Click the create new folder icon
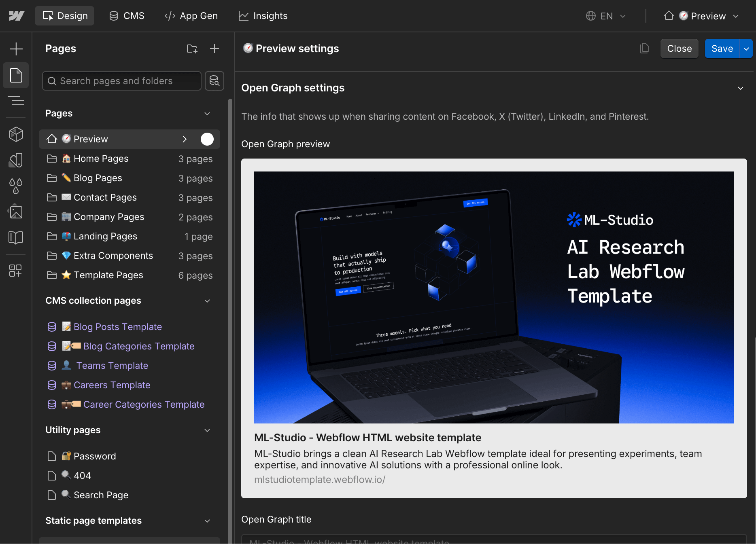Screen dimensions: 756x544 (x=192, y=49)
